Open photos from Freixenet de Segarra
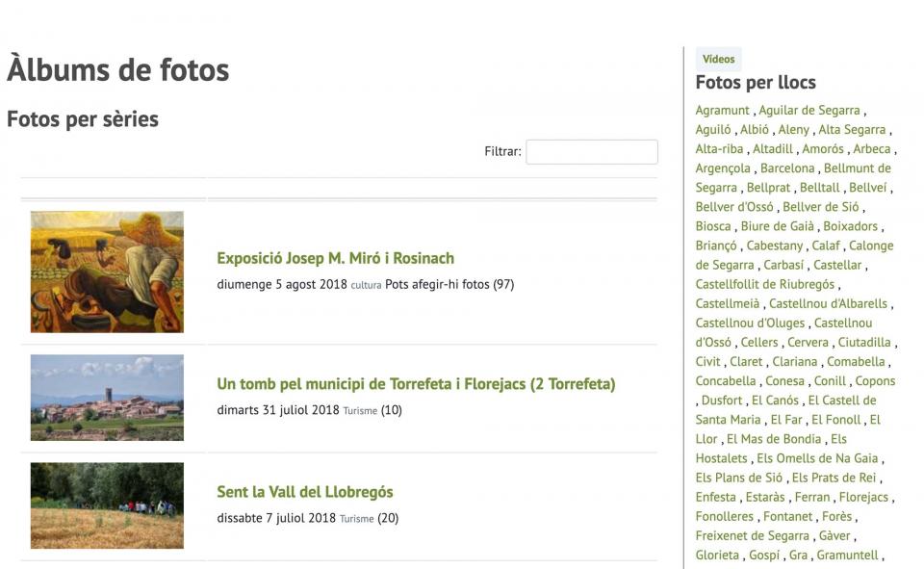The width and height of the screenshot is (924, 569). (752, 535)
